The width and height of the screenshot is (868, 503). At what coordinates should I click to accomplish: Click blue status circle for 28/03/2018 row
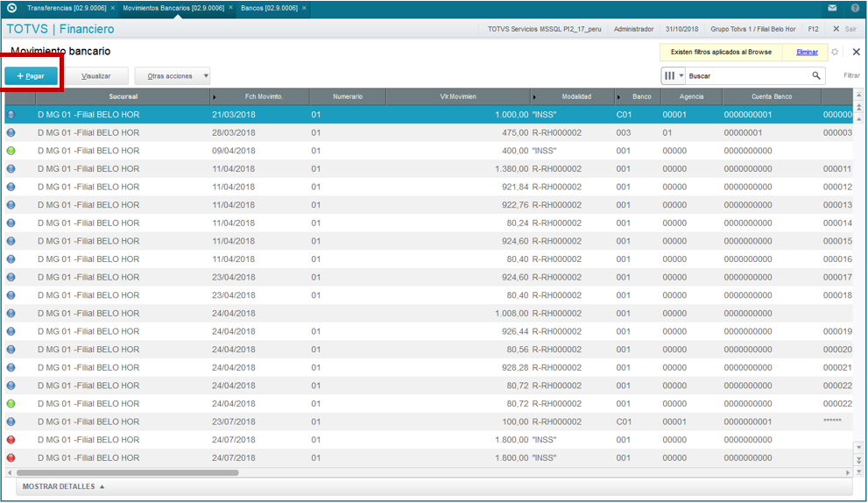pos(11,133)
